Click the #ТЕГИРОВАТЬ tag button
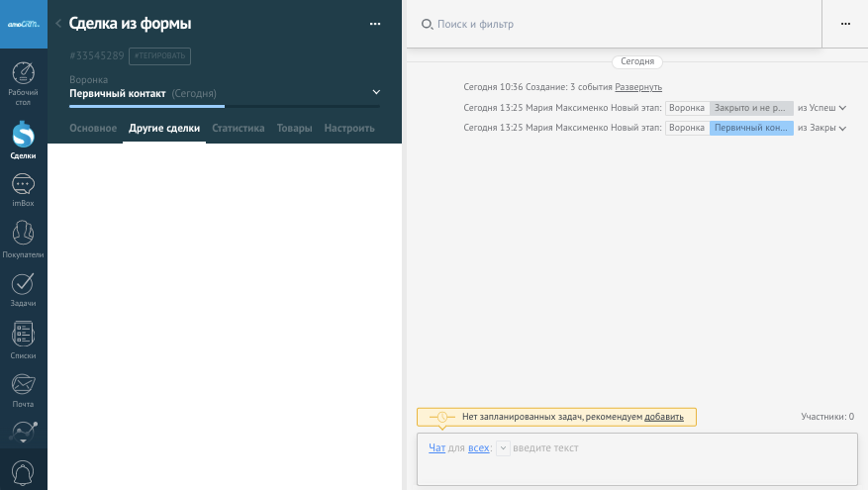This screenshot has height=490, width=868. pos(159,56)
